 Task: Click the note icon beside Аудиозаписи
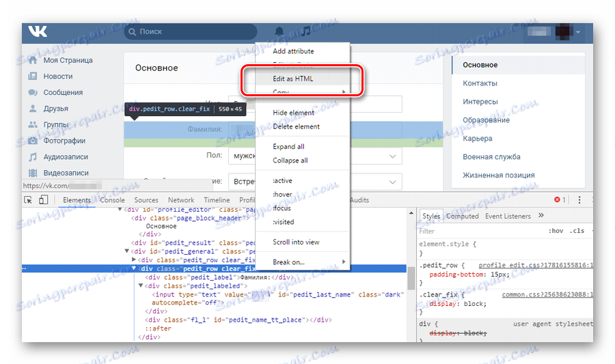tap(33, 156)
